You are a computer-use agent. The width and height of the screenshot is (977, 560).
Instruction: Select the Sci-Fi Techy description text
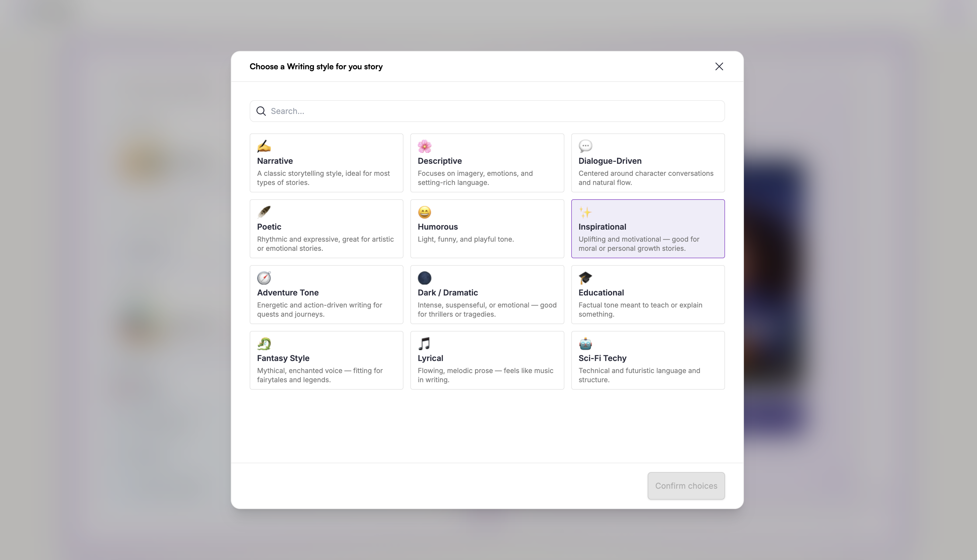pyautogui.click(x=639, y=375)
